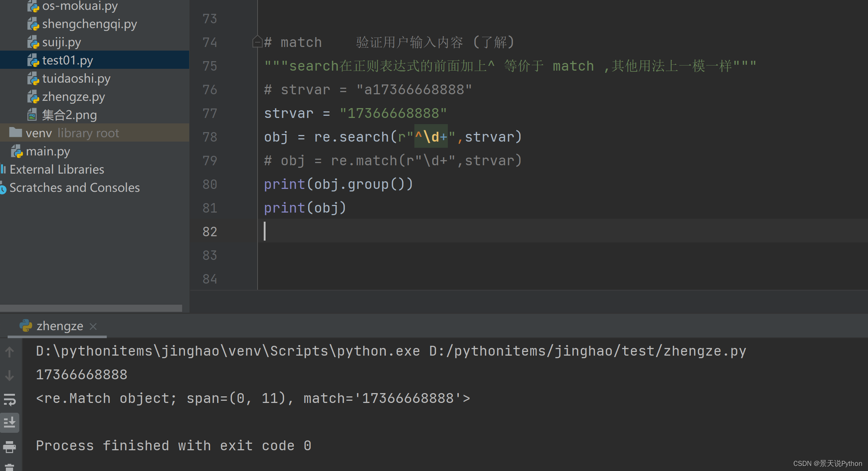
Task: Open tuidaoshi.py file
Action: 76,79
